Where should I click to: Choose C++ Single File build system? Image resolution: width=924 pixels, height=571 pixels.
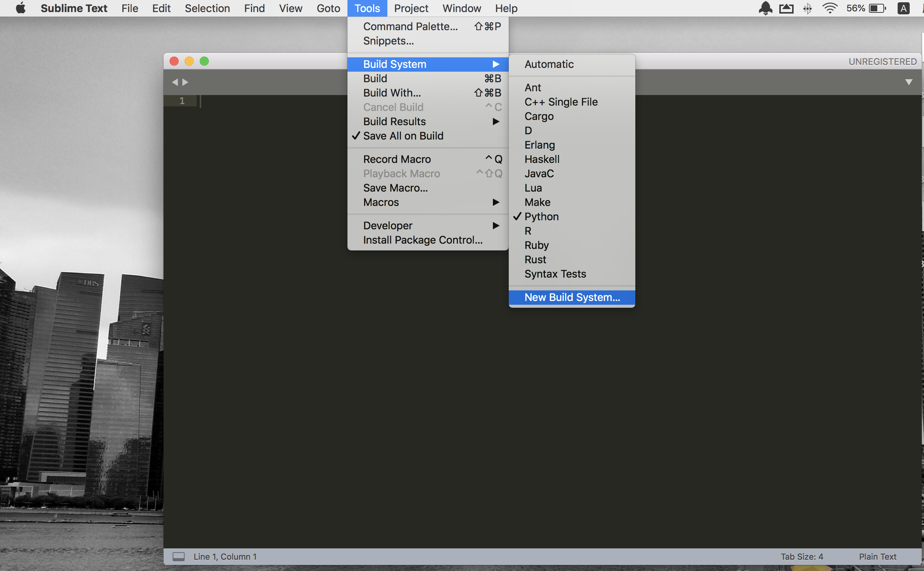tap(572, 102)
